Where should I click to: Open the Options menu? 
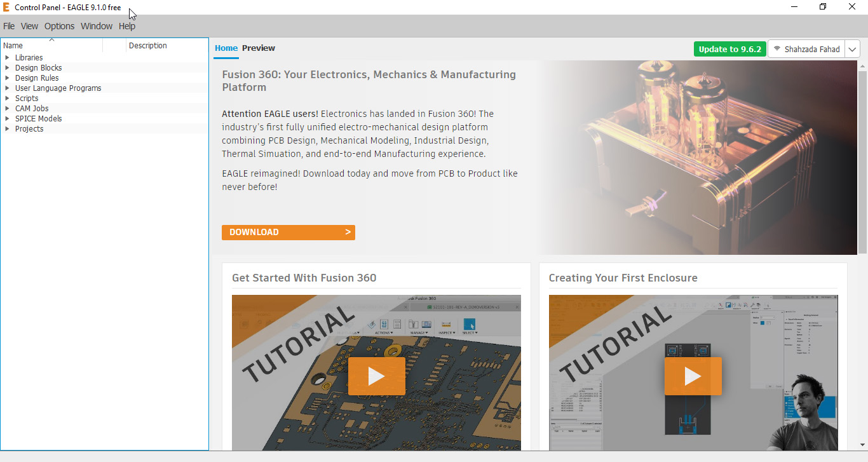pyautogui.click(x=59, y=26)
